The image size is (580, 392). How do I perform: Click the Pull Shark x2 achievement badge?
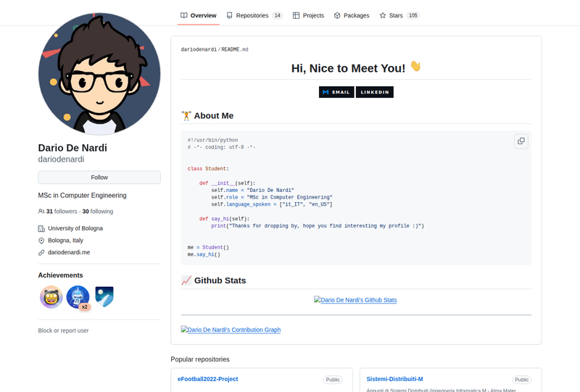point(78,297)
